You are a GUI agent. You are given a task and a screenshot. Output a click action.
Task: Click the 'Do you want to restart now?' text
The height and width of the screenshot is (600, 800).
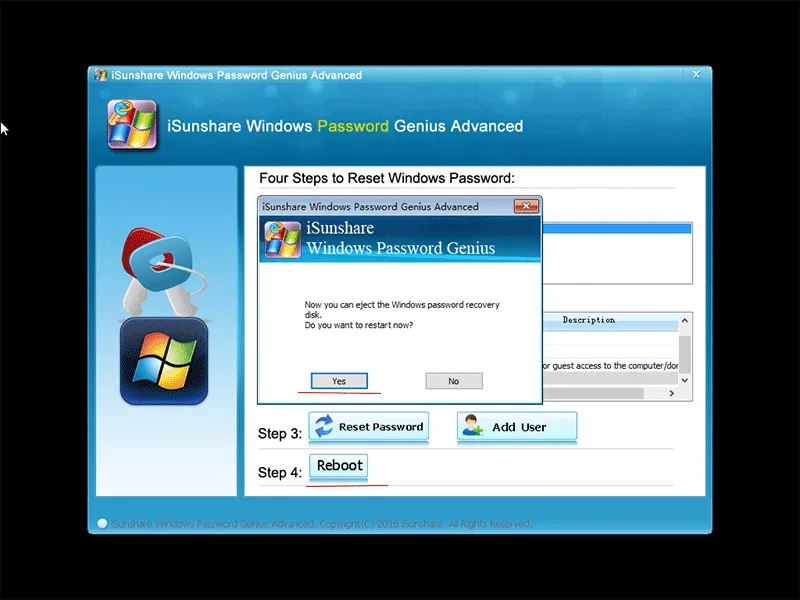(359, 325)
